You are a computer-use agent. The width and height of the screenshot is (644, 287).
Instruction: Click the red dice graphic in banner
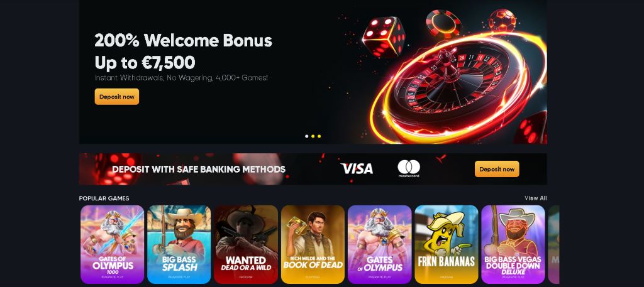pos(383,37)
